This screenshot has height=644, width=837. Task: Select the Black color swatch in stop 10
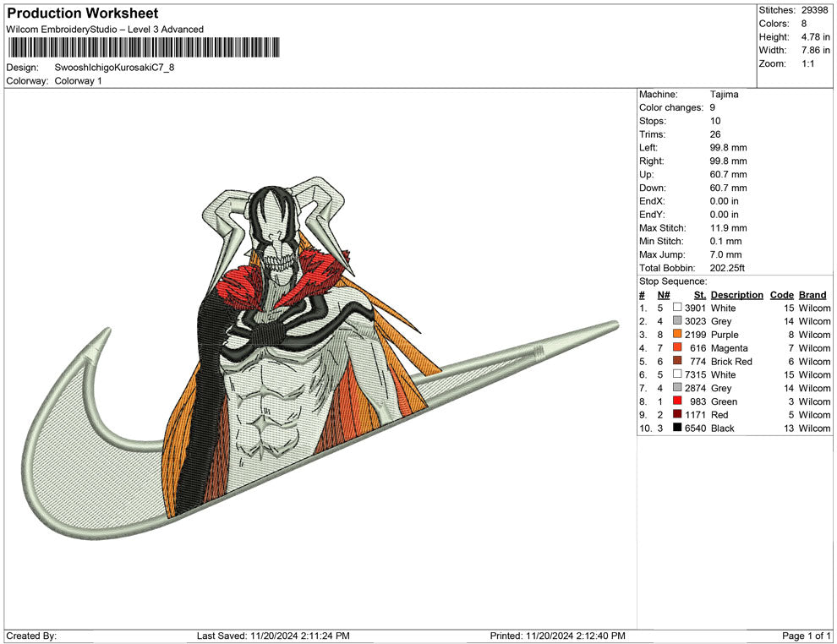tap(677, 428)
